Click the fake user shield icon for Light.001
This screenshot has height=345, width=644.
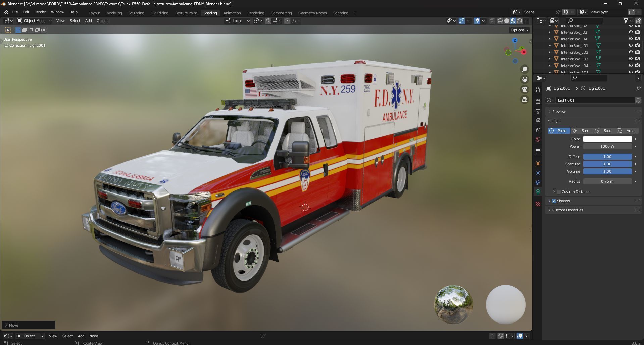point(638,100)
